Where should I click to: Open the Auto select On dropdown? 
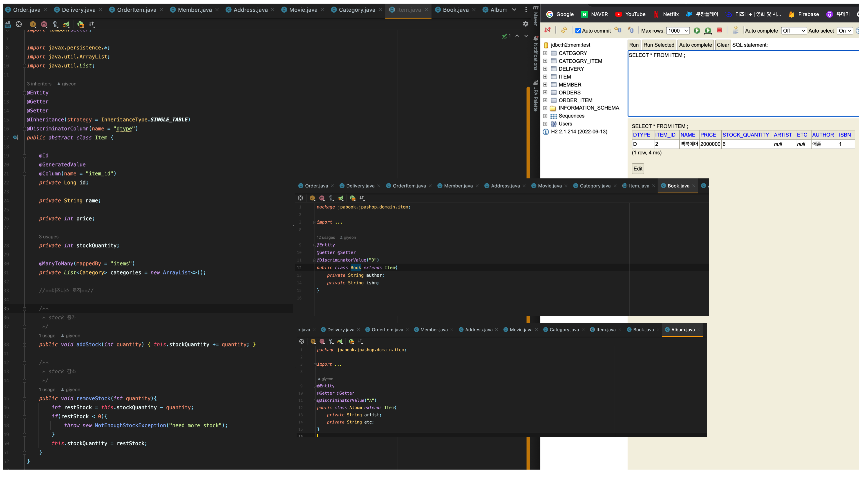click(845, 31)
